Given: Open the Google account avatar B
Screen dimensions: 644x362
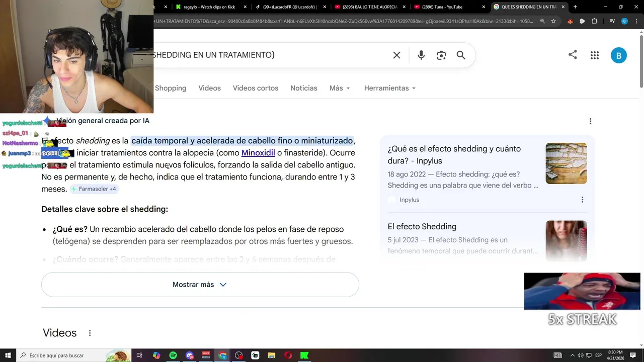Looking at the screenshot, I should [x=618, y=55].
